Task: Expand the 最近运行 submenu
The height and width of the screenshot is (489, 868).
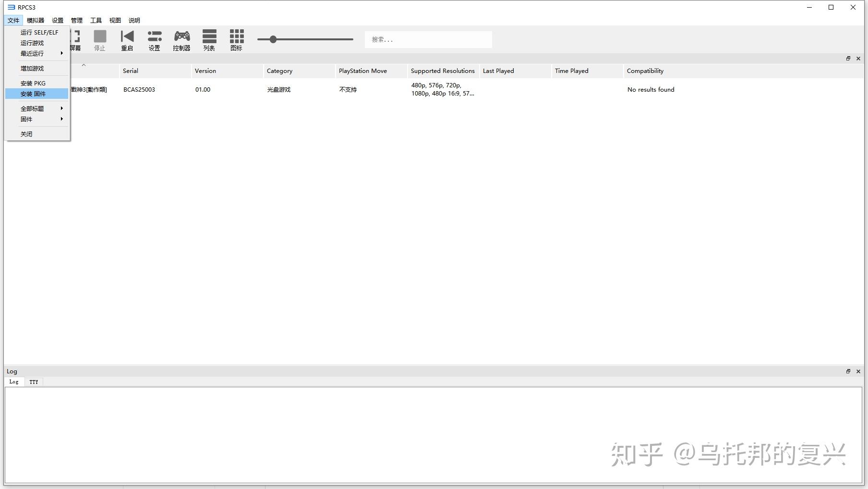Action: click(x=61, y=53)
